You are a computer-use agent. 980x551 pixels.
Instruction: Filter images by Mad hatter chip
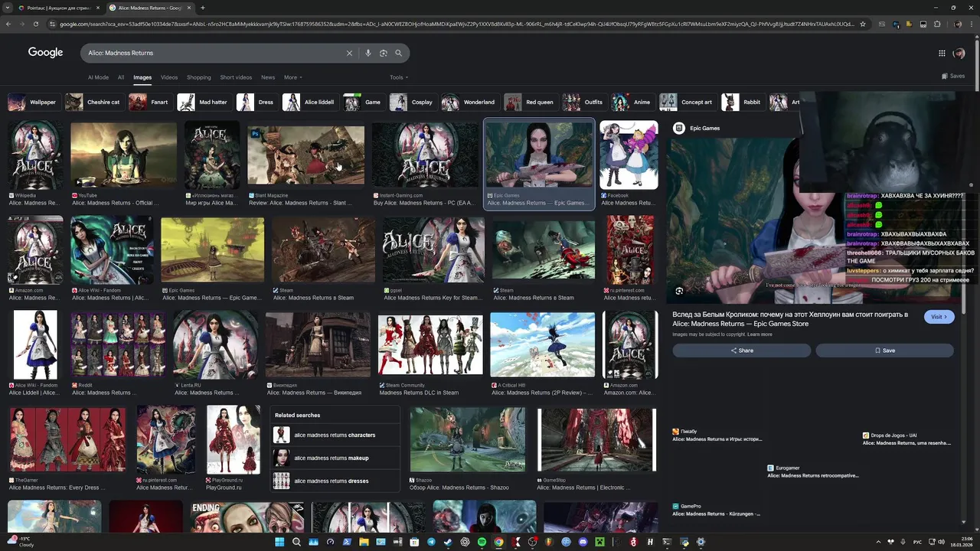204,102
